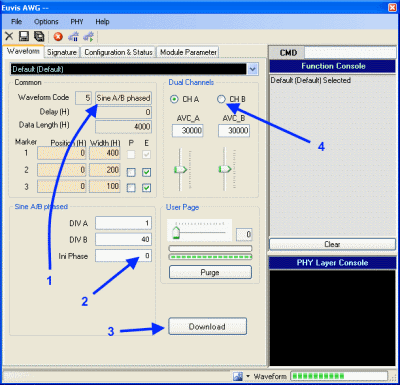Click the Data Length (H) field
Image resolution: width=400 pixels, height=385 pixels.
point(123,127)
